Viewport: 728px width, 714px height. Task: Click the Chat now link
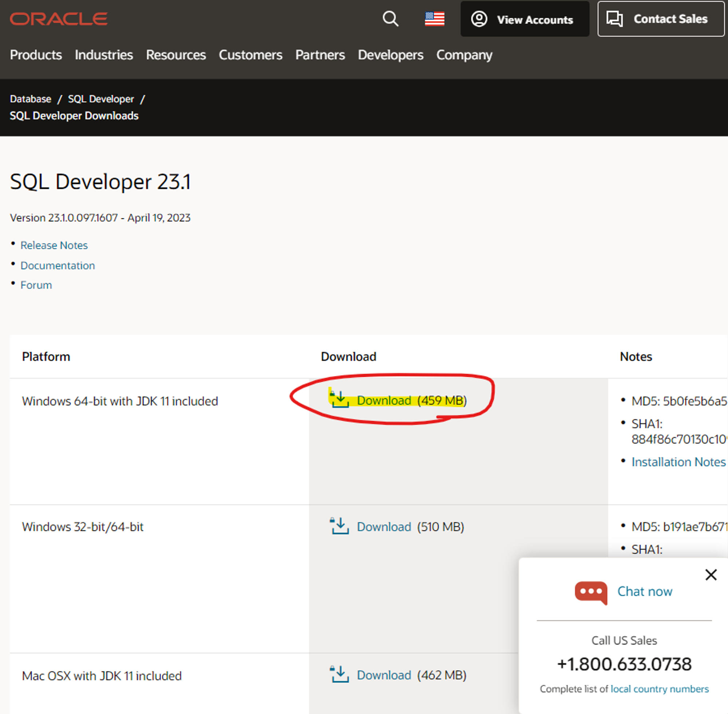(645, 591)
